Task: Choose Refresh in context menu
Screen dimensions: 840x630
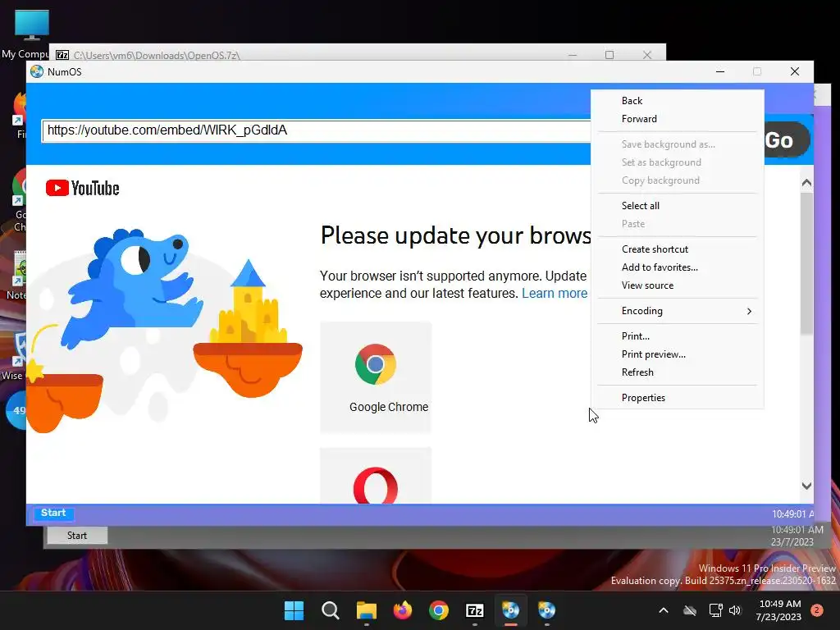Action: pyautogui.click(x=678, y=372)
